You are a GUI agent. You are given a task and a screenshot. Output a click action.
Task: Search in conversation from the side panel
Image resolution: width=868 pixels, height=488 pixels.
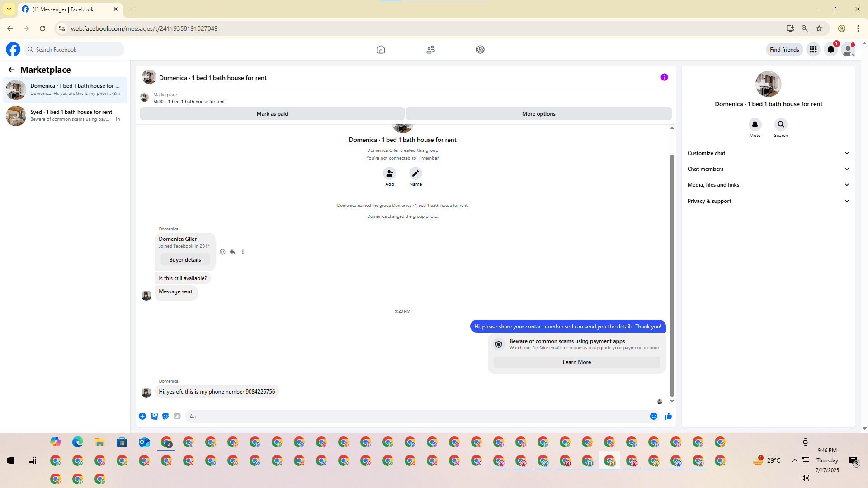[x=781, y=124]
